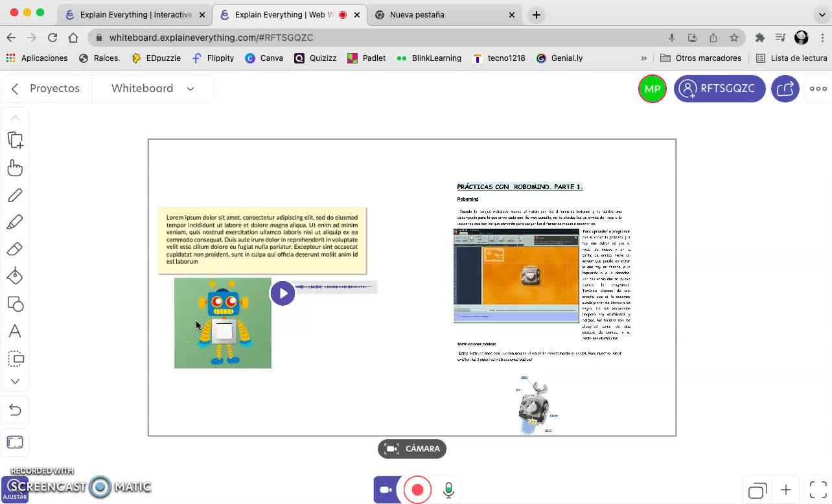Undo the last action

coord(15,410)
